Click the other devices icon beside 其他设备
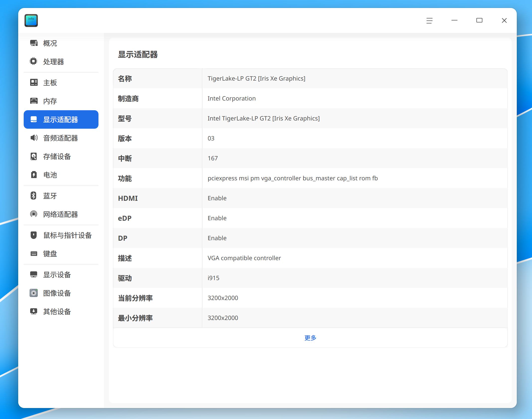The image size is (532, 419). click(34, 311)
